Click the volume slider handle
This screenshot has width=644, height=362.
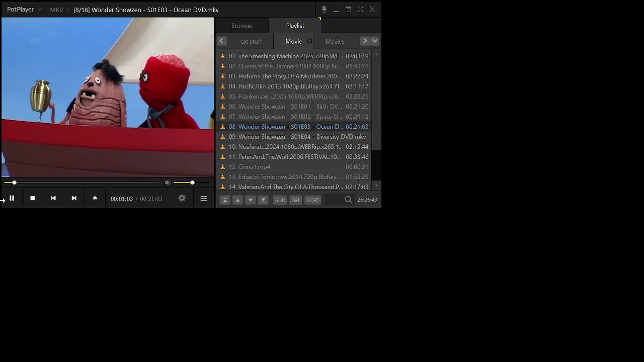click(x=192, y=183)
